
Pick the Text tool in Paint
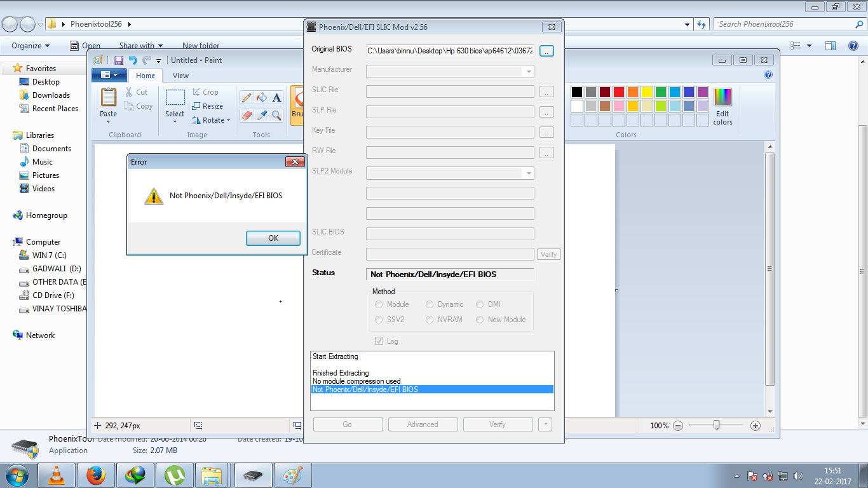276,98
